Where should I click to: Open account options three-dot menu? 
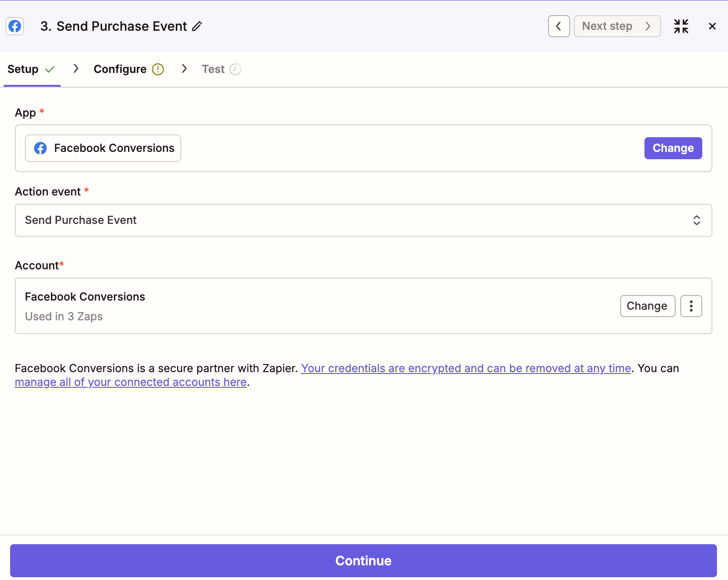(691, 306)
